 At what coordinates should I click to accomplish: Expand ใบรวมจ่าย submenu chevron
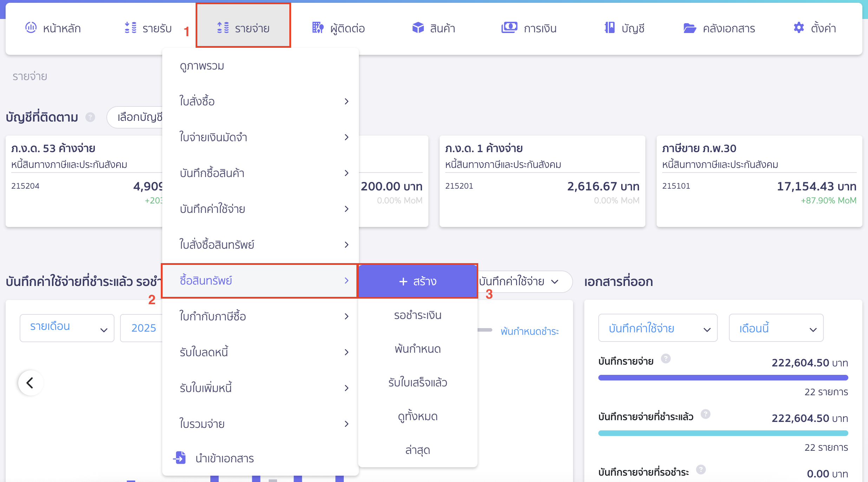[346, 424]
